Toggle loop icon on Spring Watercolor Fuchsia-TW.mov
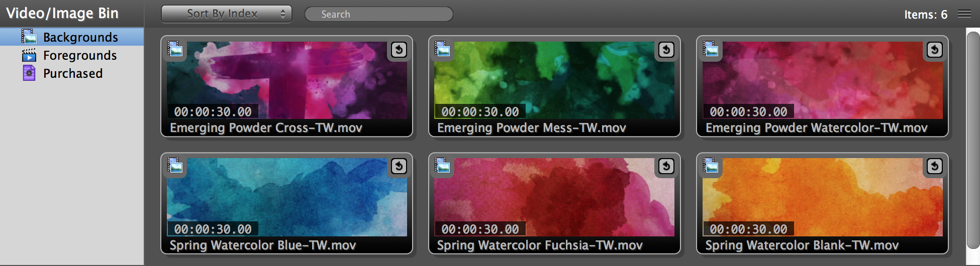 coord(666,166)
